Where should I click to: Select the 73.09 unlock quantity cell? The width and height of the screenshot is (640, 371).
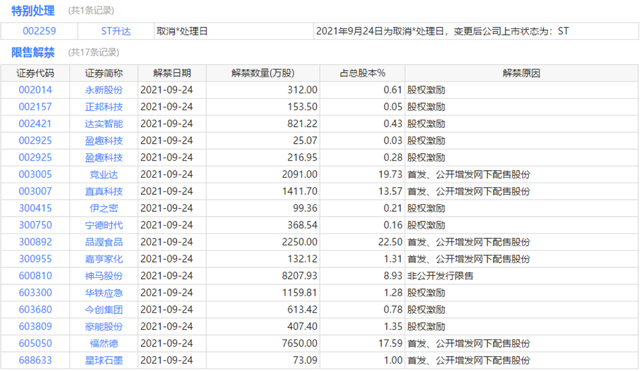pyautogui.click(x=263, y=360)
